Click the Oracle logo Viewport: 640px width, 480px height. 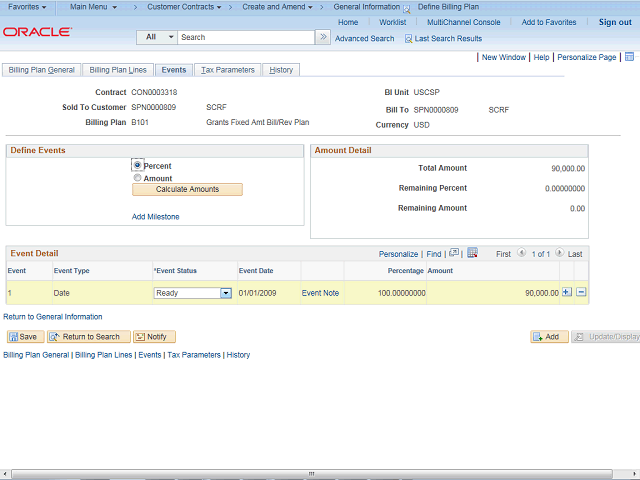coord(37,32)
